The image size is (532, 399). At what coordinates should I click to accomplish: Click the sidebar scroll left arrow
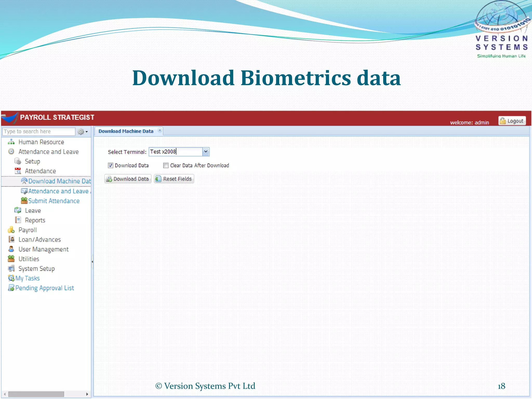[5, 394]
